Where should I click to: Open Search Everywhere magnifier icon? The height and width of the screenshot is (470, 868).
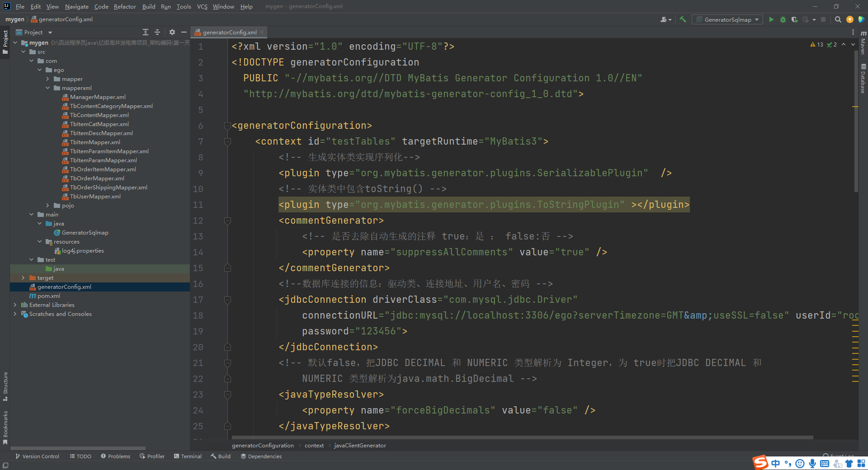(838, 19)
